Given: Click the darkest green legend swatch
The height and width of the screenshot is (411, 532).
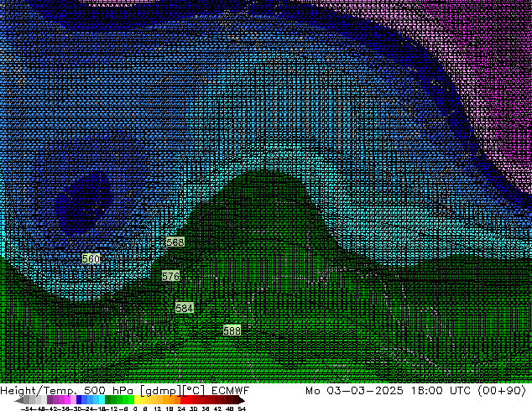Looking at the screenshot, I should (x=108, y=399).
